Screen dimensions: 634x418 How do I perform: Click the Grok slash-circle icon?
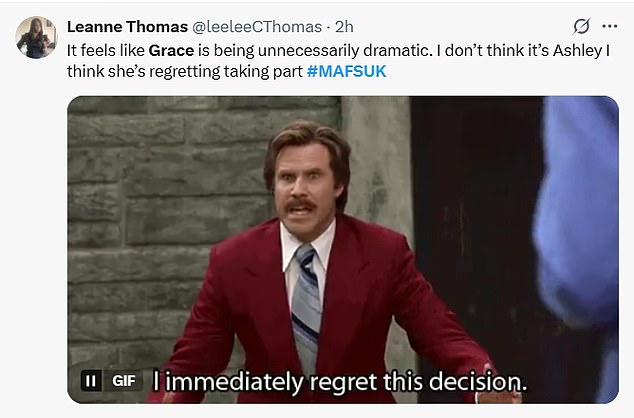(579, 26)
